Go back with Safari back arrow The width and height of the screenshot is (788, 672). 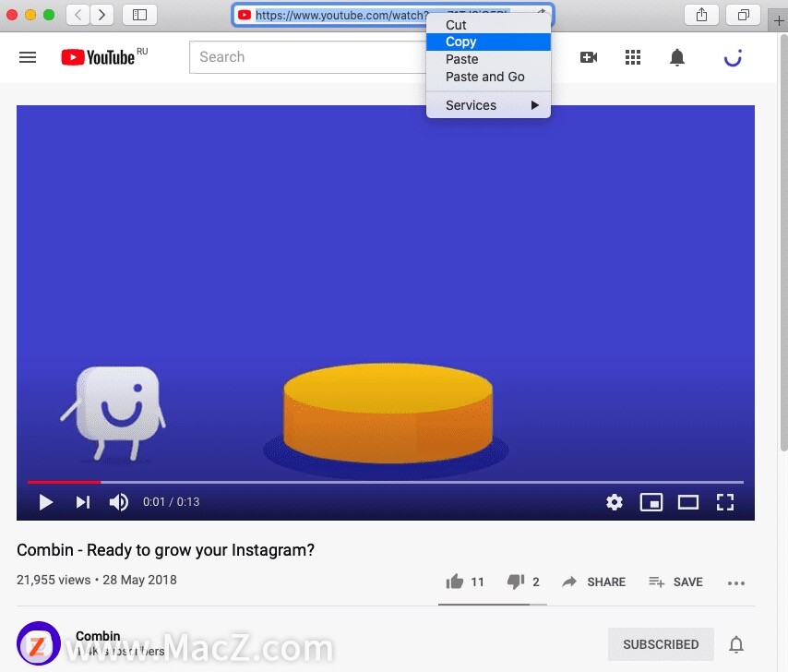click(x=78, y=15)
